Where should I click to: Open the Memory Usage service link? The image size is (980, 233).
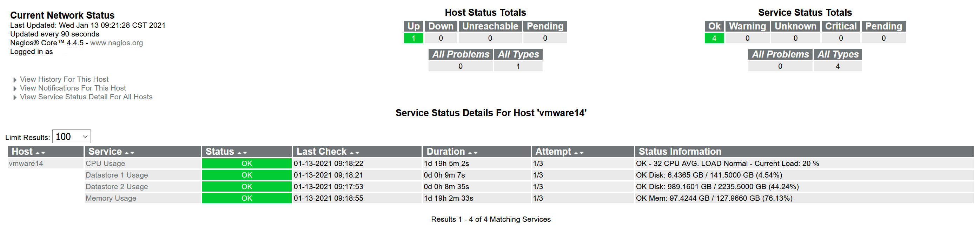111,198
